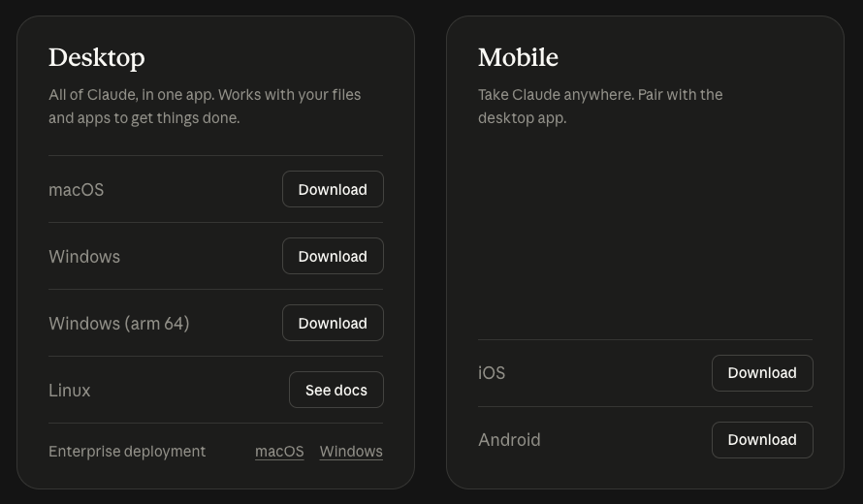This screenshot has height=504, width=863.
Task: Click the iOS row label
Action: tap(492, 373)
